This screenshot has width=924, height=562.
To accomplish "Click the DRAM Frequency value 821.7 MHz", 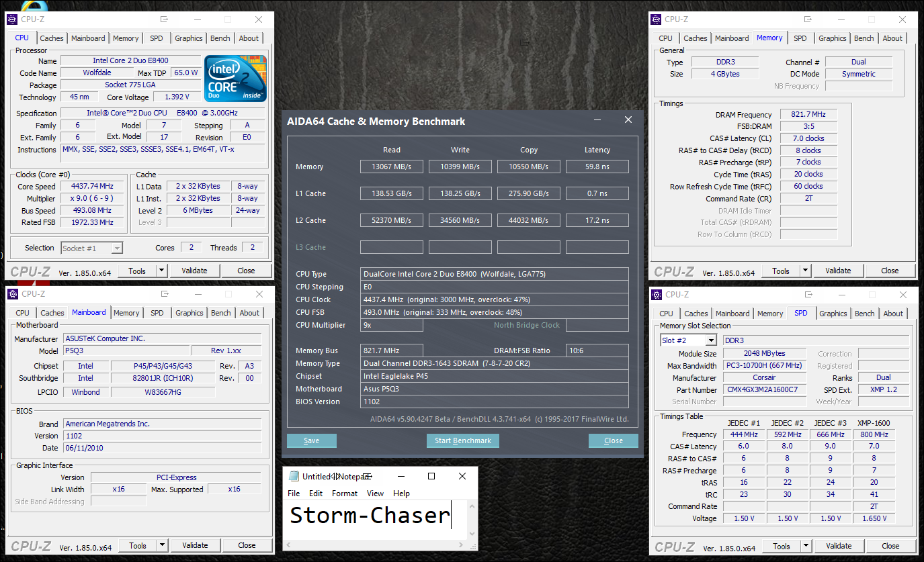I will point(808,115).
